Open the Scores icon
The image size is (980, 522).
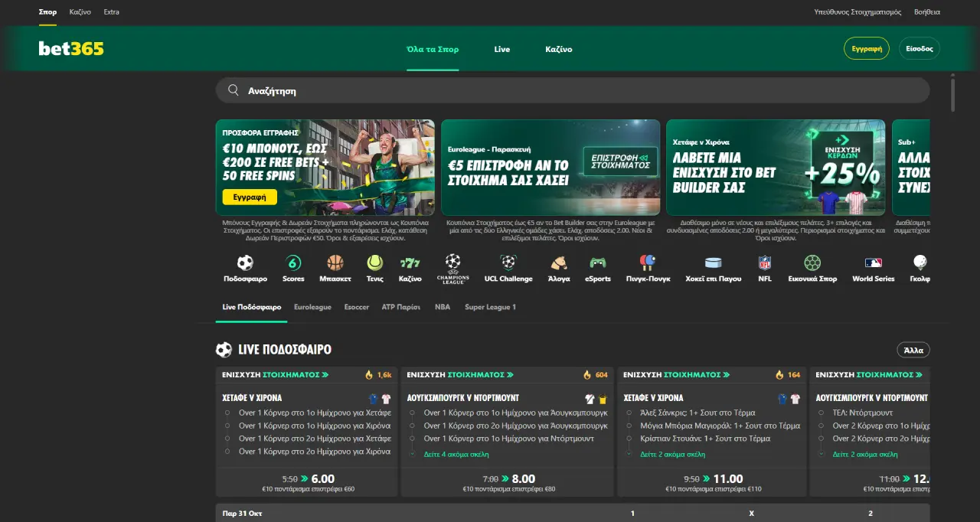tap(293, 263)
